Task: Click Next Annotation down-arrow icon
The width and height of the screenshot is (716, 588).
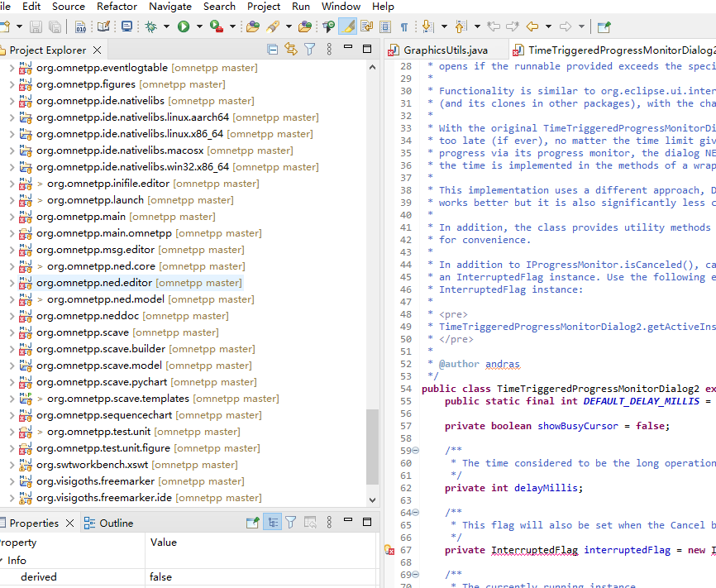Action: pos(428,26)
